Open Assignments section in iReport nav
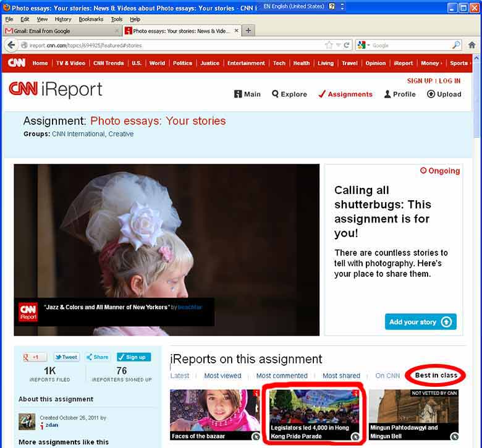This screenshot has height=448, width=482. 345,94
